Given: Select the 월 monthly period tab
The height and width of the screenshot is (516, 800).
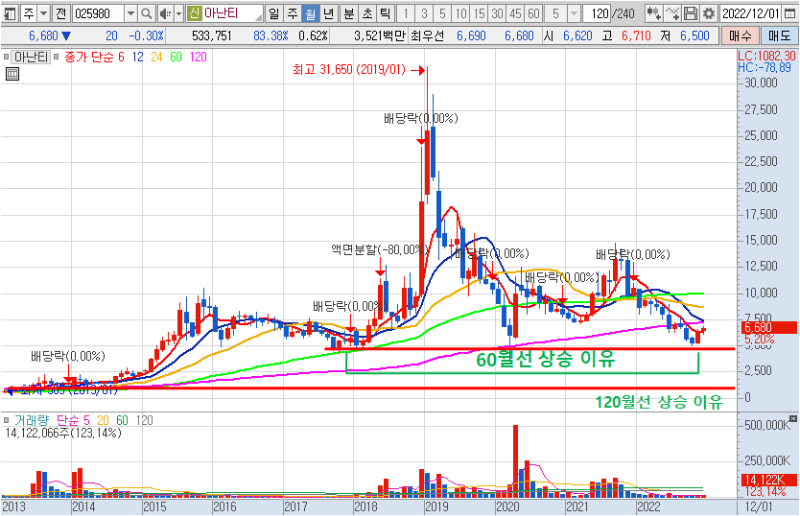Looking at the screenshot, I should tap(310, 13).
